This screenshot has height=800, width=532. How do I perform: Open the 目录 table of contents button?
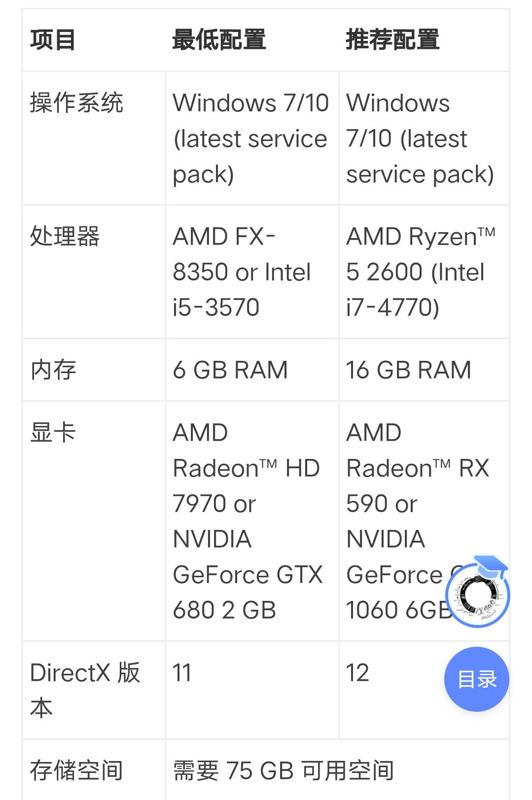476,679
